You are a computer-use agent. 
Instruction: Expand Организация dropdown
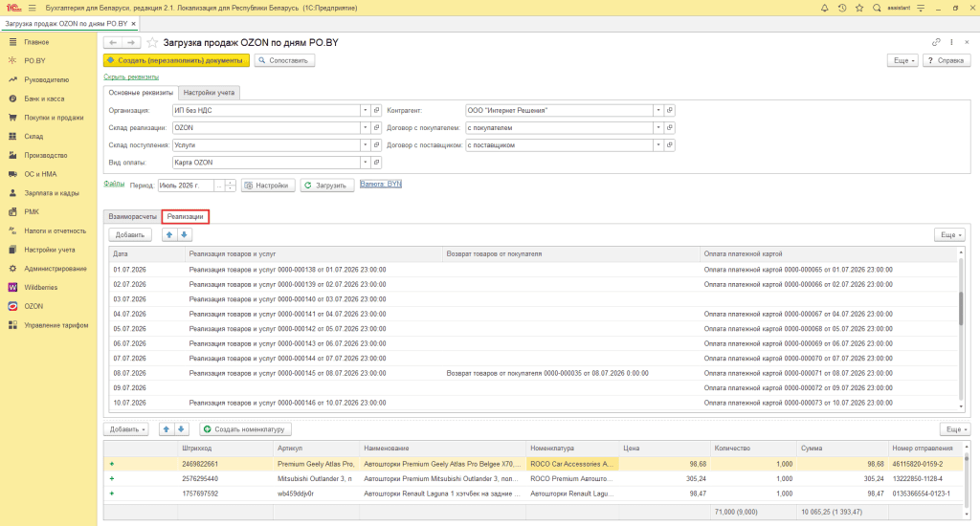(x=365, y=111)
